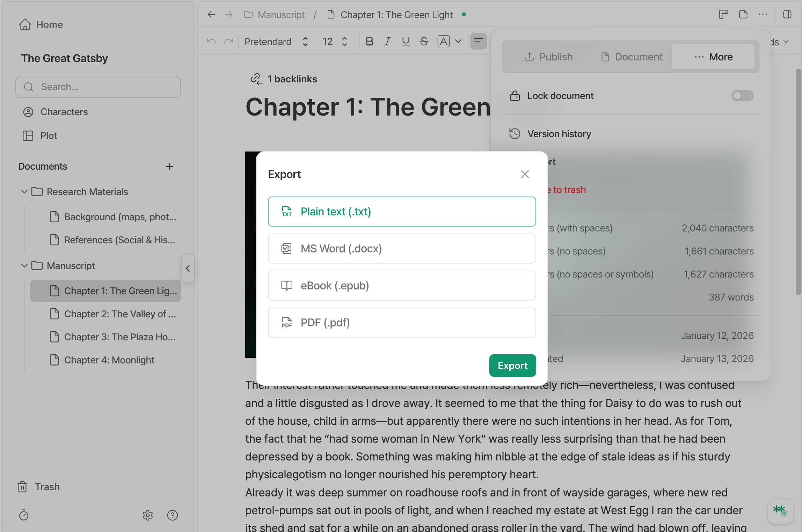Open Chapter 4: Moonlight document
Viewport: 802px width, 532px height.
pyautogui.click(x=106, y=360)
